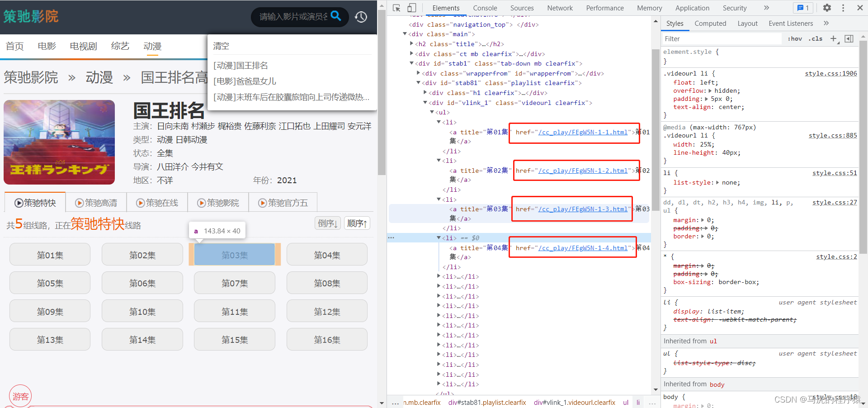This screenshot has height=408, width=868.
Task: Open DevTools settings gear
Action: (x=827, y=8)
